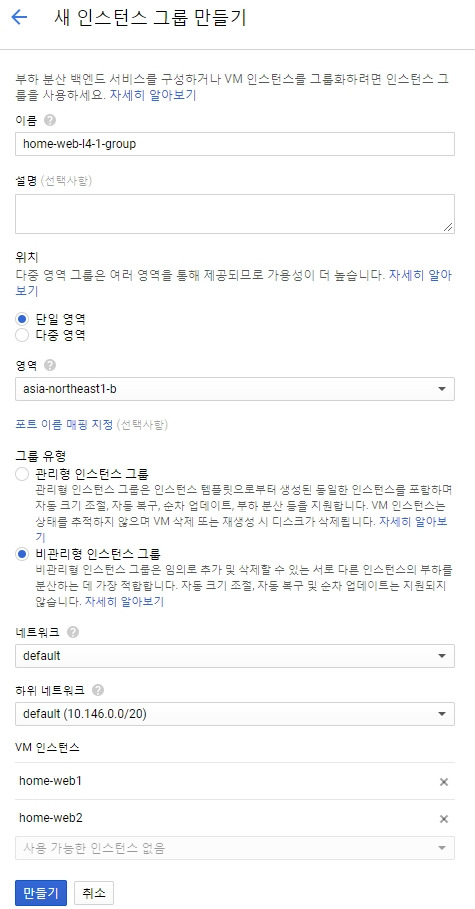Open the default (10.146.0.0/20) subnetwork dropdown
Screen dimensions: 475x909
235,714
